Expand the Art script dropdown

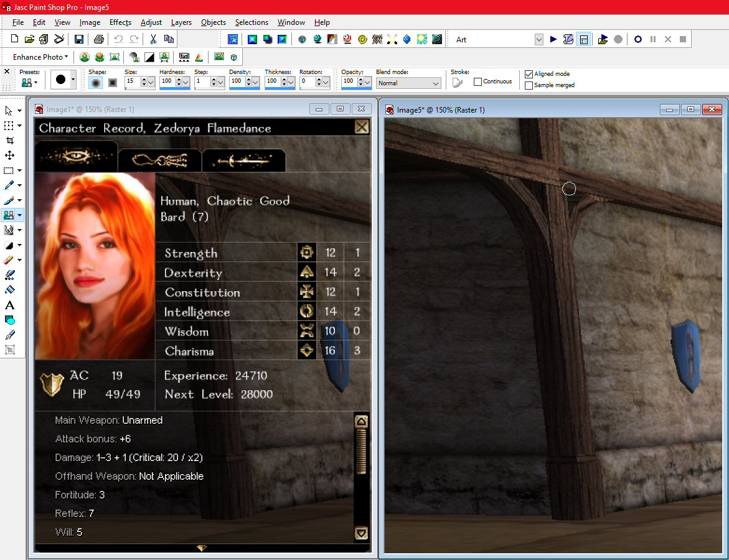pos(539,40)
